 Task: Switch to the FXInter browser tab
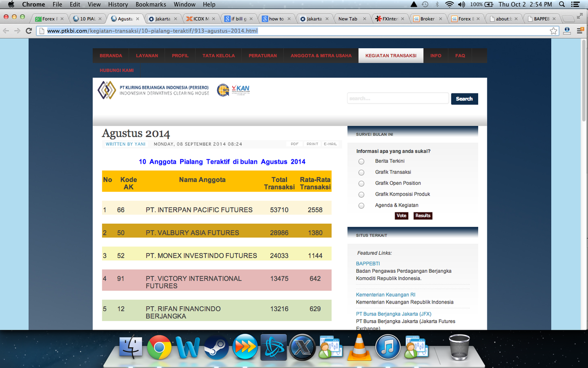pos(389,19)
